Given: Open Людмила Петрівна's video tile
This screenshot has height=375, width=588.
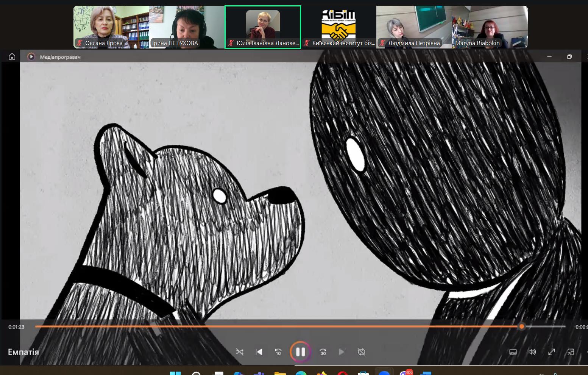Looking at the screenshot, I should click(x=414, y=27).
